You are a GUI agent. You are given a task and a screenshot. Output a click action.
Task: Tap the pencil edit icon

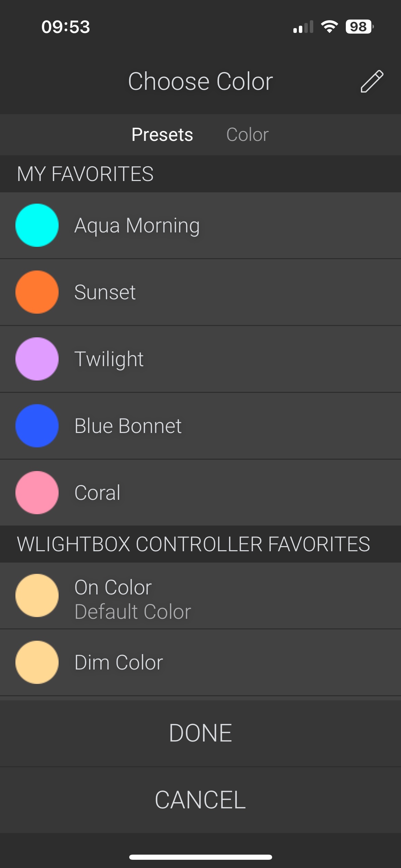click(372, 81)
